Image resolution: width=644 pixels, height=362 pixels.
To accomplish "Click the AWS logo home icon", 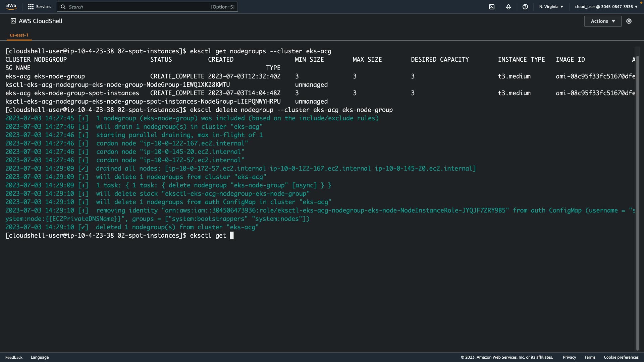I will tap(11, 6).
